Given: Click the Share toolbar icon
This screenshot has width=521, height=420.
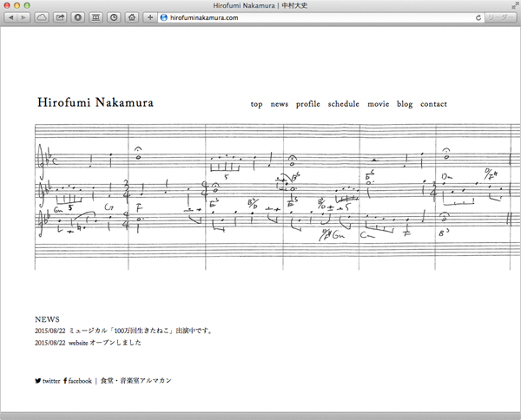Looking at the screenshot, I should coord(60,17).
